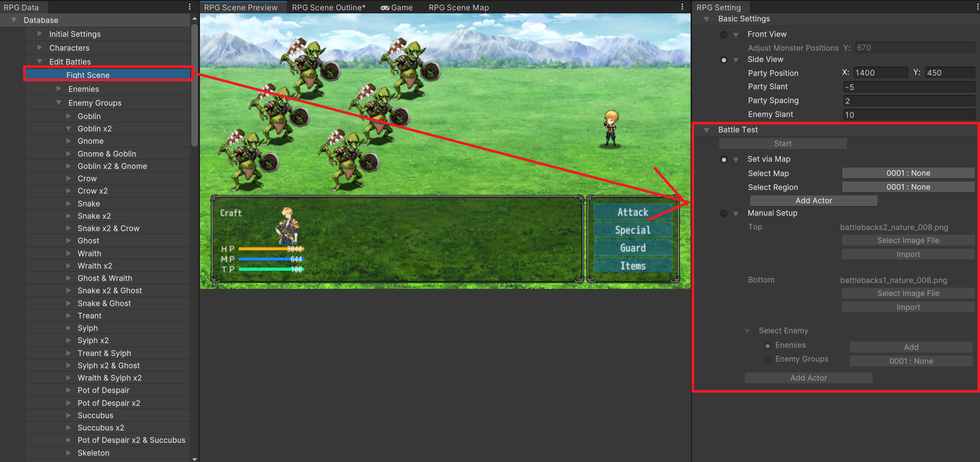
Task: Select Enemy Groups radio option
Action: coord(768,360)
